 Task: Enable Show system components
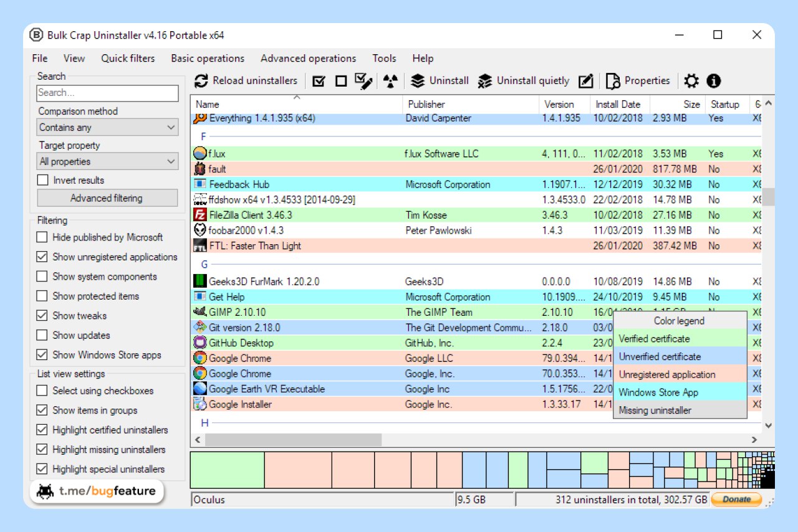42,277
